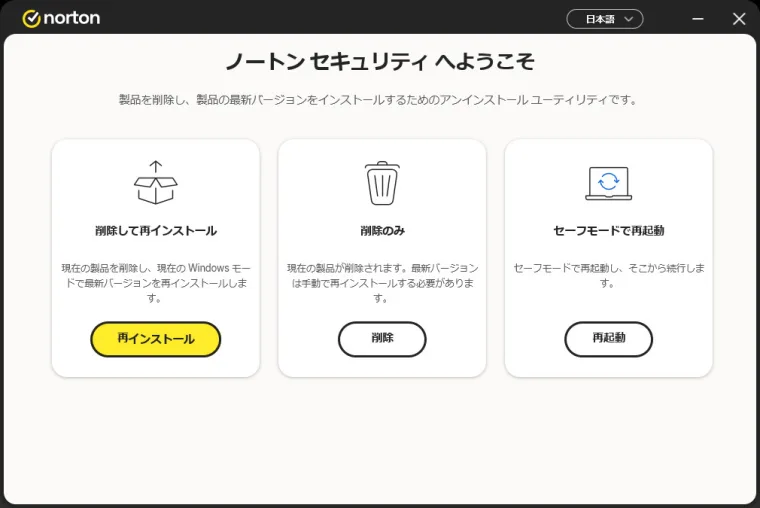Select the 削除のみ heading
This screenshot has width=760, height=508.
(382, 231)
